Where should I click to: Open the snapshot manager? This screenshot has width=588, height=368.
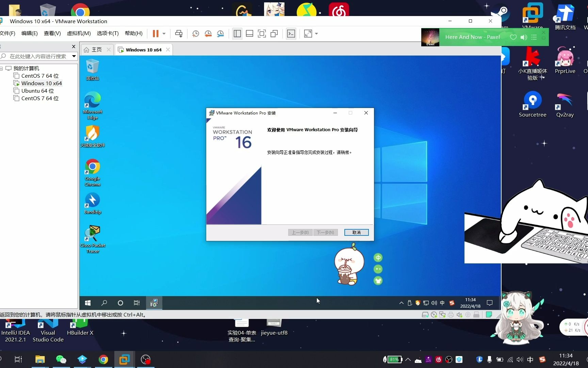pos(220,33)
